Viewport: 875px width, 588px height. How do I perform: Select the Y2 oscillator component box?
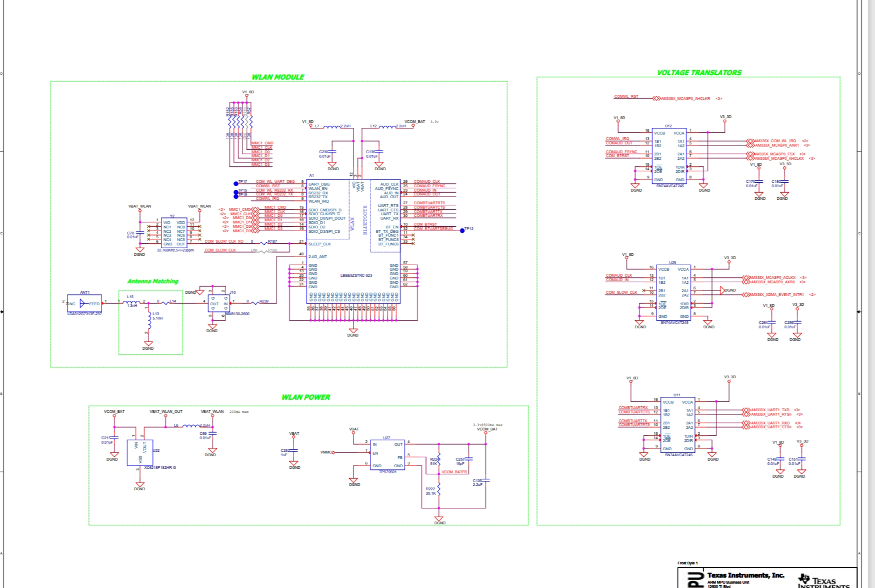coord(174,232)
